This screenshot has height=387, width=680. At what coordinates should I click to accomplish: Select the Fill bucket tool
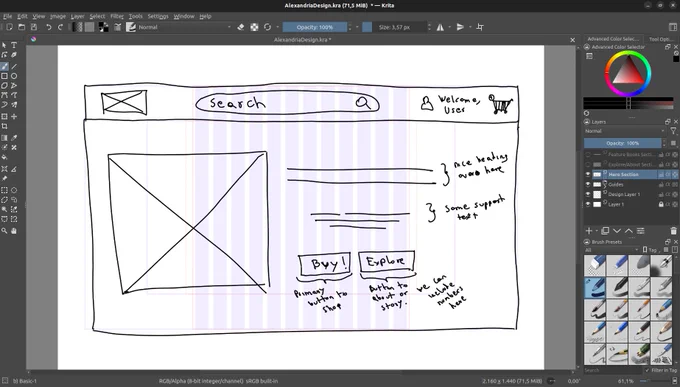(4, 157)
